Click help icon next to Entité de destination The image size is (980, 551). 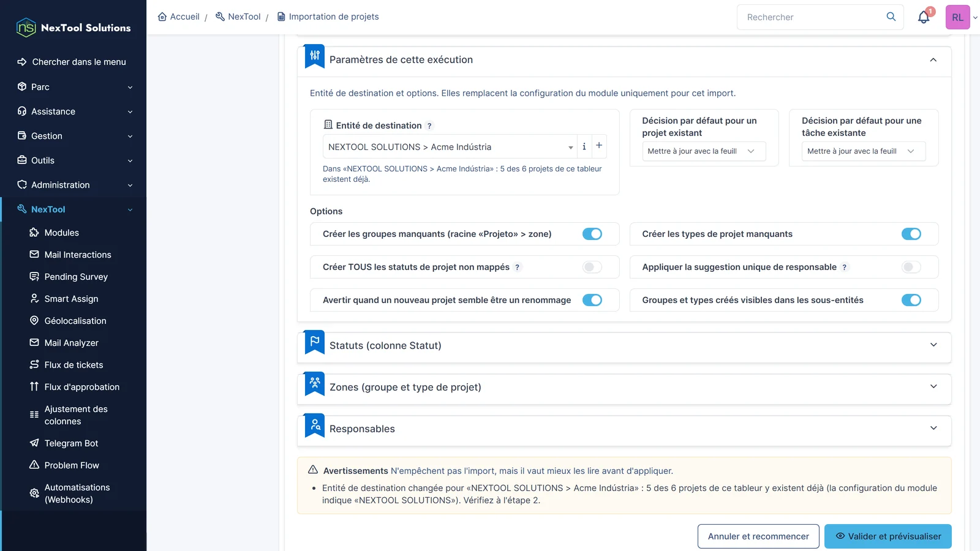click(429, 126)
